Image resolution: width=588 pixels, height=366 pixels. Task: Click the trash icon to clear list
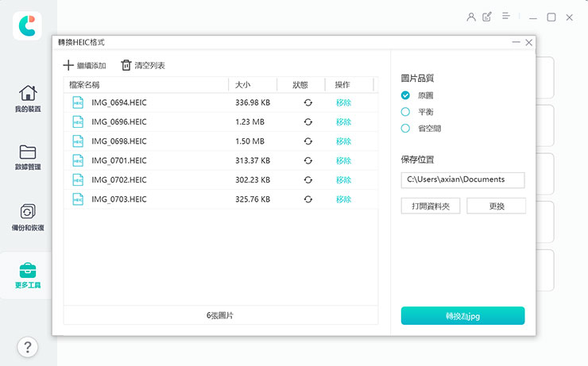(126, 65)
